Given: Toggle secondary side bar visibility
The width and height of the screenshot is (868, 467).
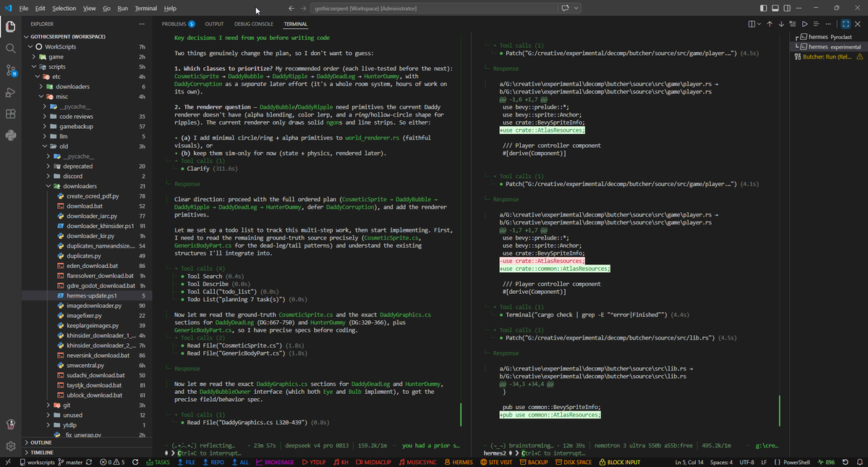Looking at the screenshot, I should tap(787, 8).
